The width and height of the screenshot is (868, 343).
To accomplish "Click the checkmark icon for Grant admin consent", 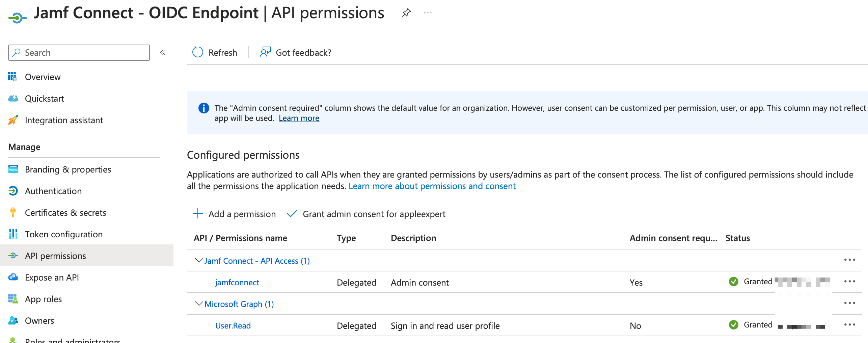I will click(292, 214).
